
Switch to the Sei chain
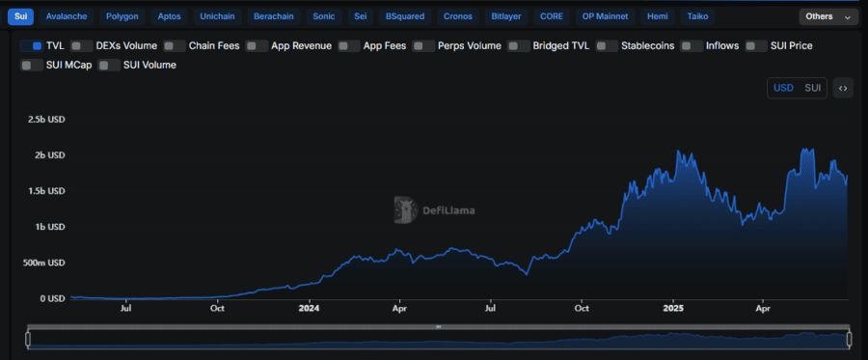pyautogui.click(x=361, y=16)
